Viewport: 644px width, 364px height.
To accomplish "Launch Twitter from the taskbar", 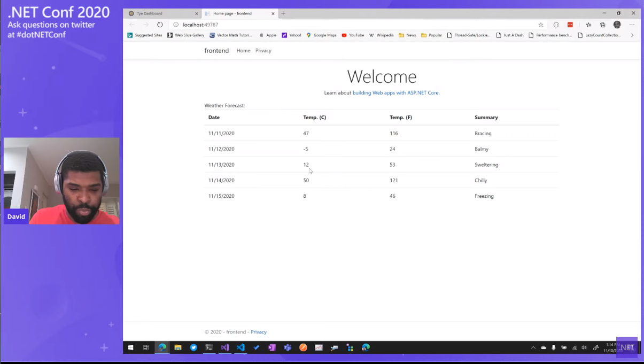I will coord(193,347).
